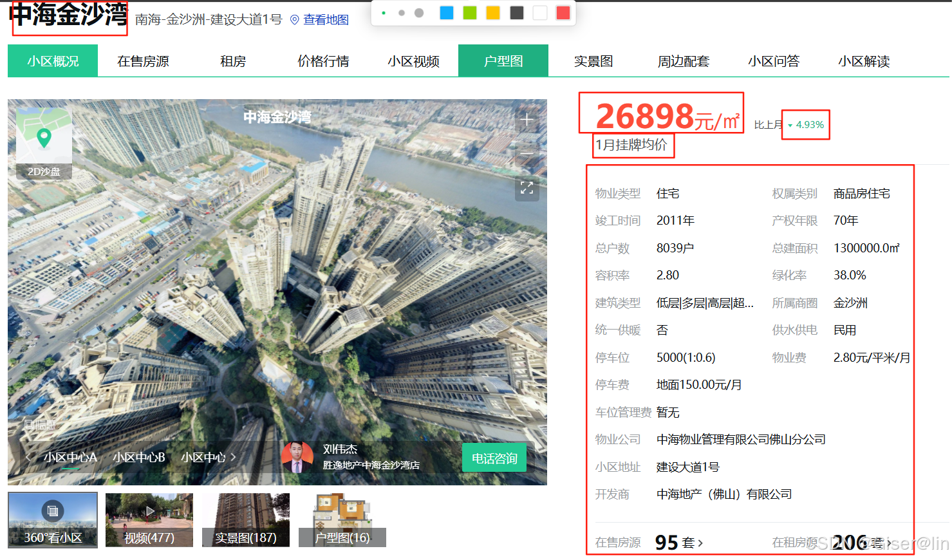Click the truncated 低层|多层|高层|超... value
The width and height of the screenshot is (952, 560).
coord(705,303)
